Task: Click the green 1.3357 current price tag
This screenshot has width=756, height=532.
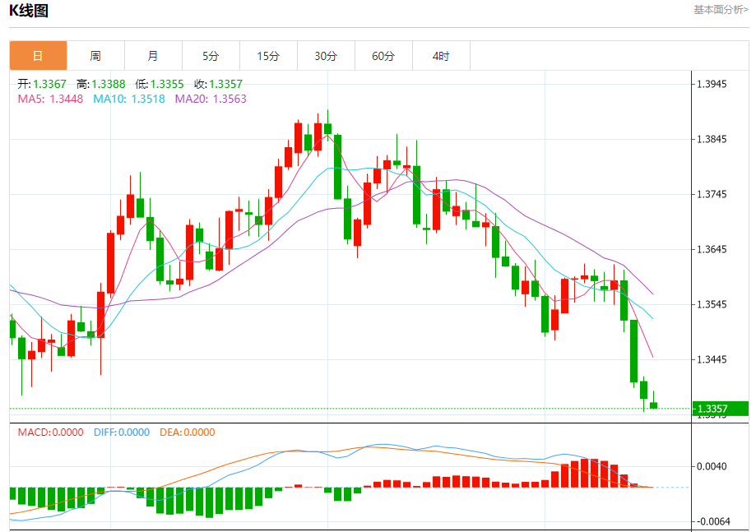Action: (721, 409)
